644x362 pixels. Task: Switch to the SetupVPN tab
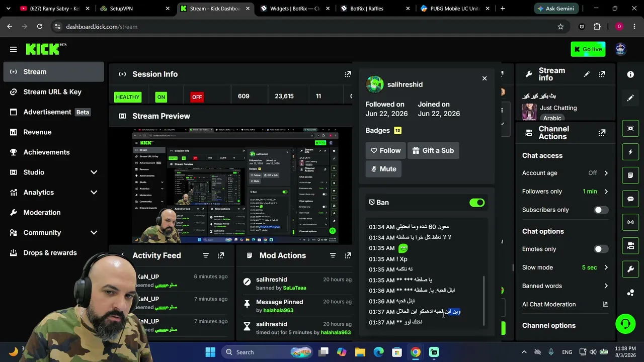coord(135,9)
